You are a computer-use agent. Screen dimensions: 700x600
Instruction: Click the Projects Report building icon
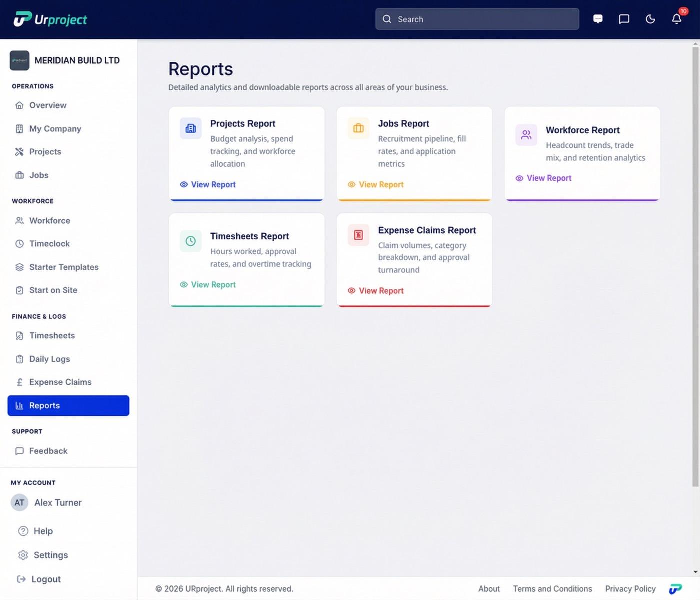[191, 128]
